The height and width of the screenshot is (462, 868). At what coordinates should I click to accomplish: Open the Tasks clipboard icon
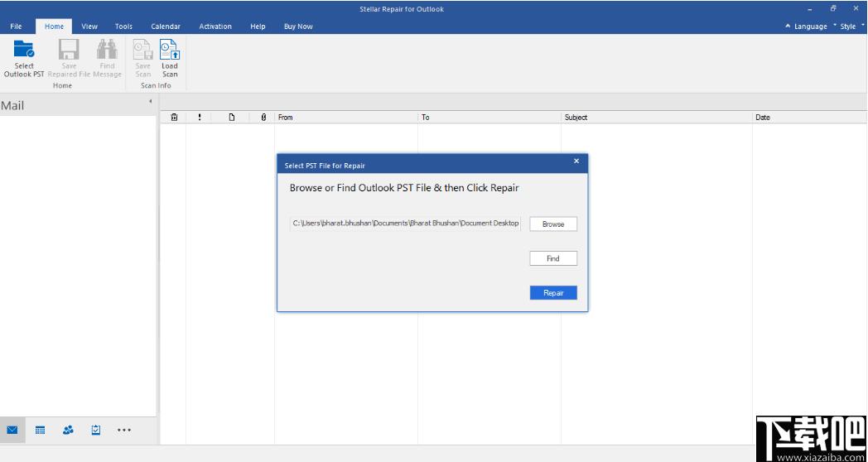click(96, 430)
